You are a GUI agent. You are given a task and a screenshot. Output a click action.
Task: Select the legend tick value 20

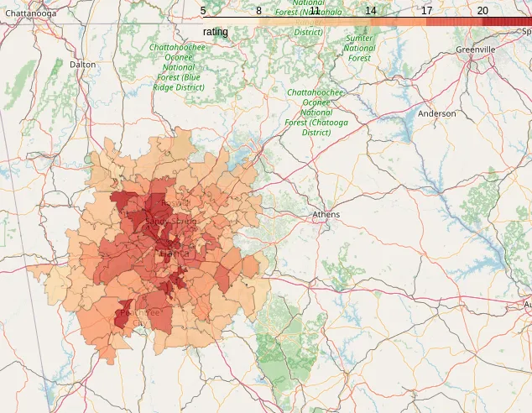pos(482,11)
